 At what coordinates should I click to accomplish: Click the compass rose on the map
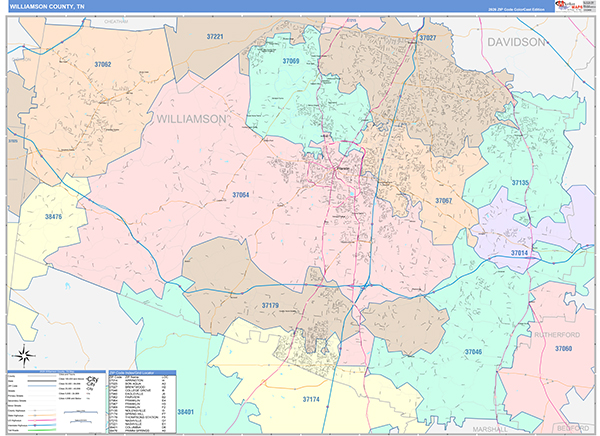coord(24,356)
